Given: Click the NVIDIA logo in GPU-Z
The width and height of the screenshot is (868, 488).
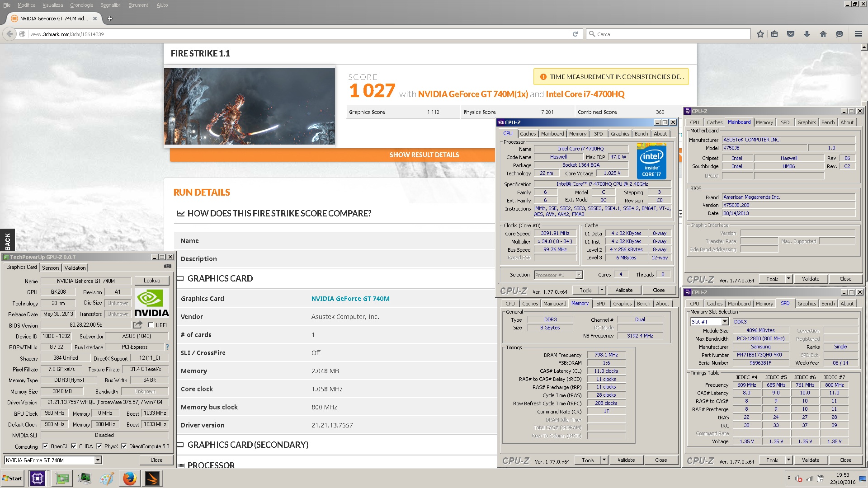Looking at the screenshot, I should point(152,303).
